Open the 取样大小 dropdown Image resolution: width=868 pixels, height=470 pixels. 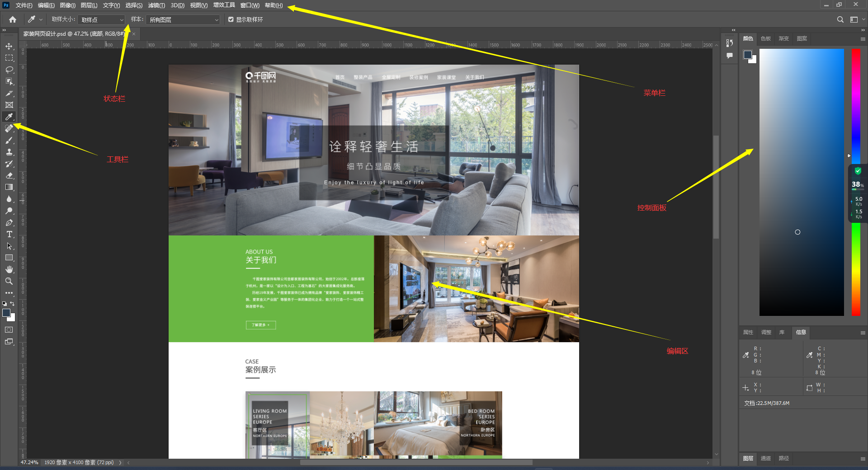click(x=101, y=20)
